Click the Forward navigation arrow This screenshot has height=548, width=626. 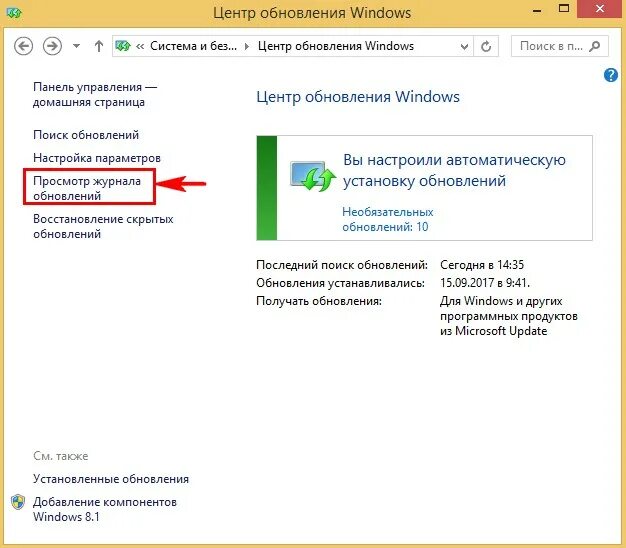point(52,46)
